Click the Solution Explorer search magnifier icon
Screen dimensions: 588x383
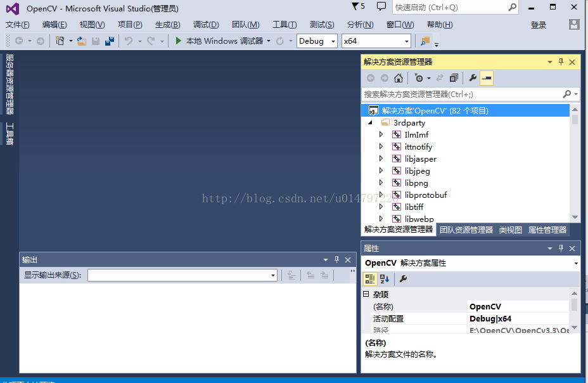pyautogui.click(x=566, y=94)
